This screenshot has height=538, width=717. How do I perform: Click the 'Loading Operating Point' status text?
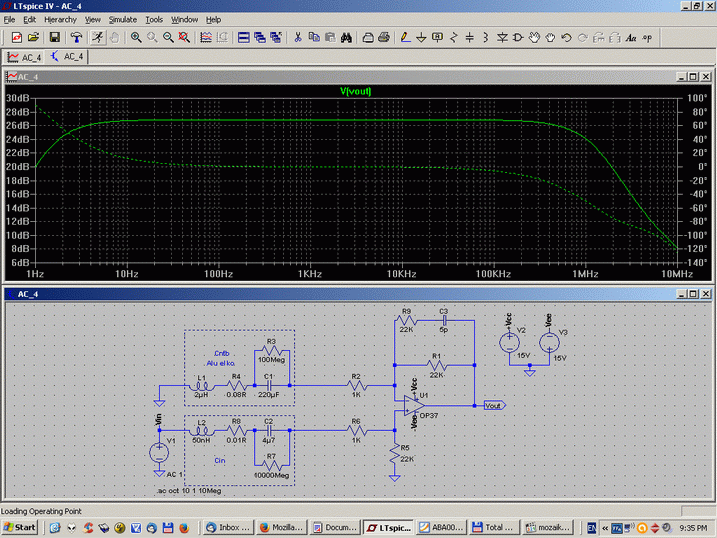(x=41, y=511)
